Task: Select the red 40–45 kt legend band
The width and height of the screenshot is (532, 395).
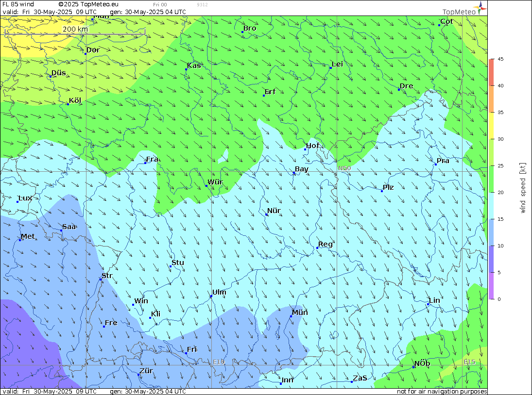Action: 491,72
